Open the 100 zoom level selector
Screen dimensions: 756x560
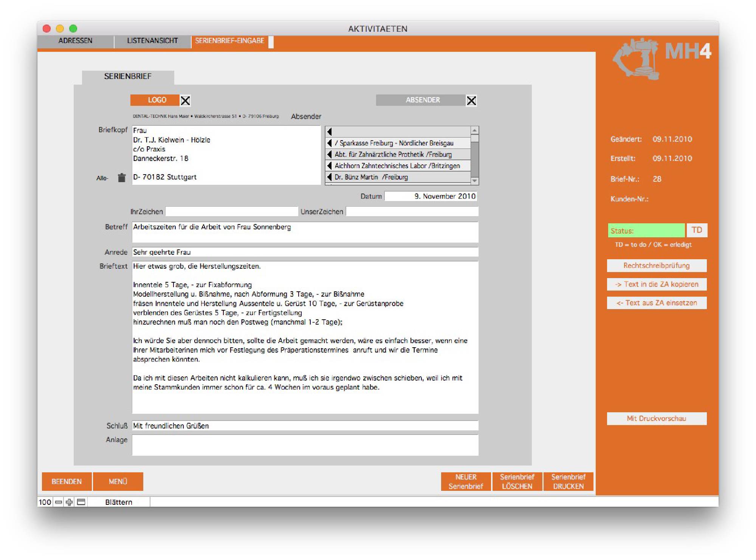tap(45, 502)
